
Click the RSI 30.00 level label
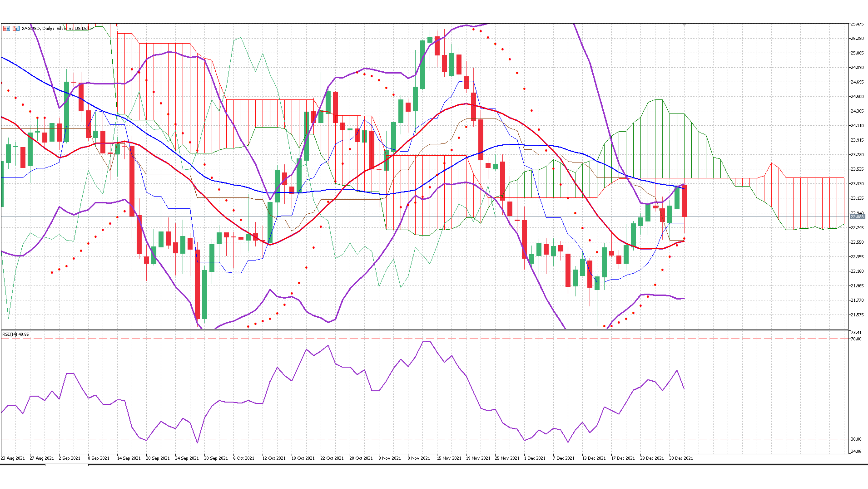pos(856,439)
